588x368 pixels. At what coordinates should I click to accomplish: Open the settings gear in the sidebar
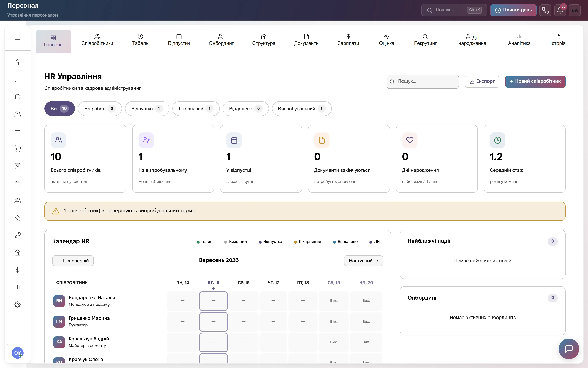click(17, 304)
